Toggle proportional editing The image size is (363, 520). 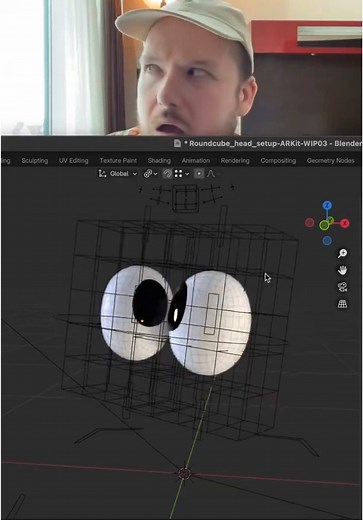click(199, 174)
